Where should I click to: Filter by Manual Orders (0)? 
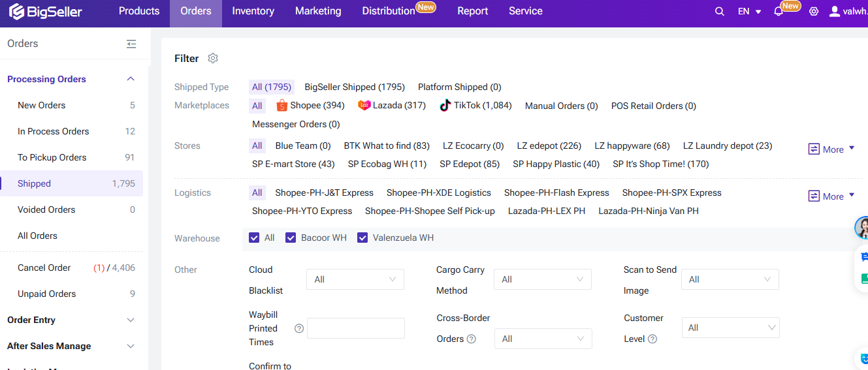(562, 106)
